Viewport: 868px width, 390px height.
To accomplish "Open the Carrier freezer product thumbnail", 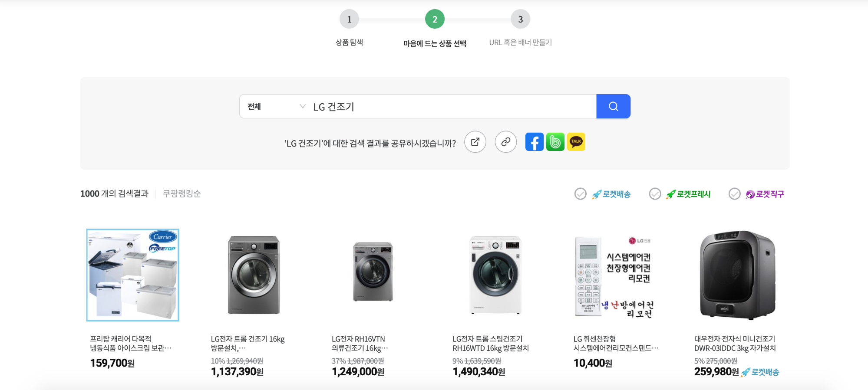I will 133,275.
